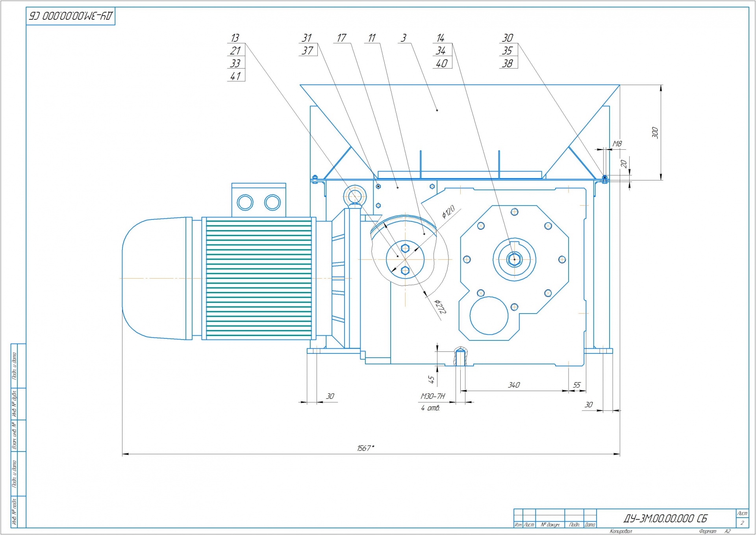Click the 'Копировал' label
Image resolution: width=756 pixels, height=535 pixels.
pyautogui.click(x=621, y=531)
